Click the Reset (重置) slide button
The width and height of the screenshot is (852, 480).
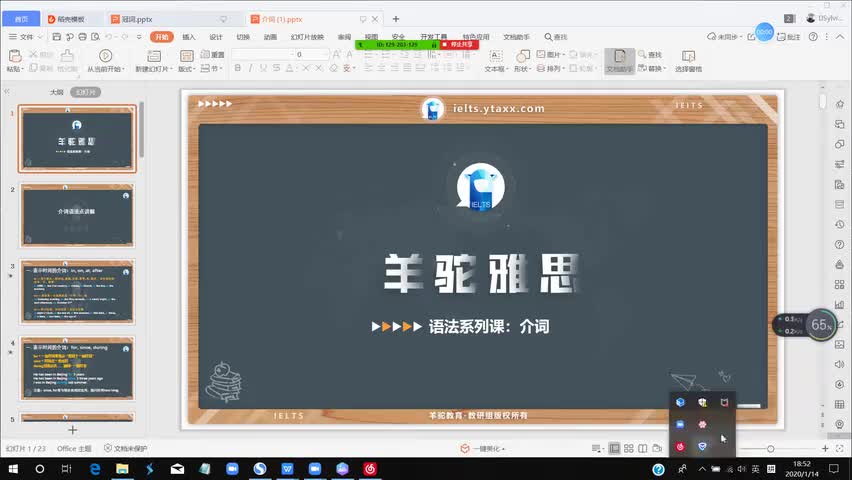pyautogui.click(x=212, y=54)
